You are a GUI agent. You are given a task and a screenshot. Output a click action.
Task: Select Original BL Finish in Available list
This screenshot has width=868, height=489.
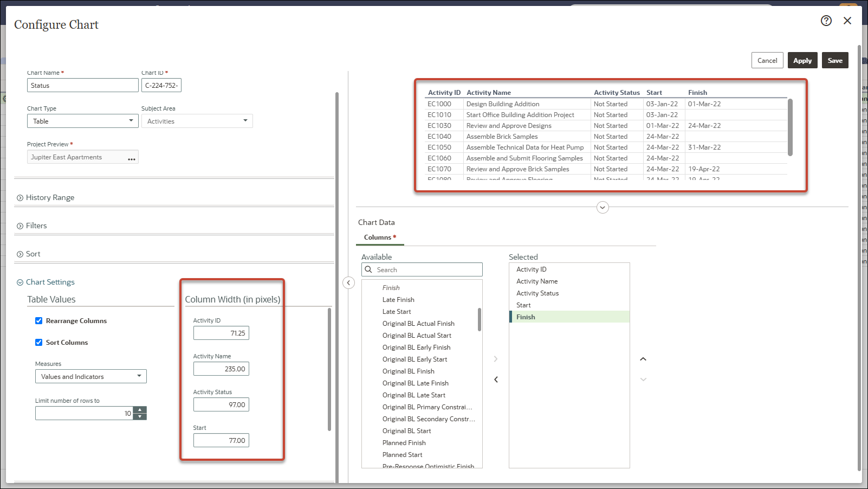tap(408, 371)
